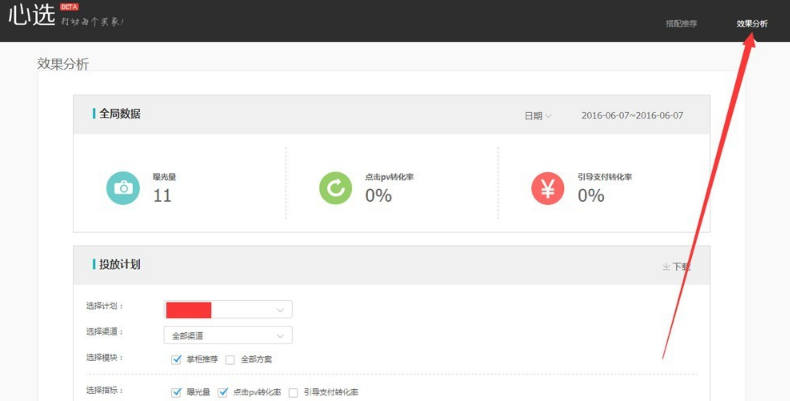
Task: Uncheck the 点击pv转化率 indicator checkbox
Action: [x=223, y=392]
